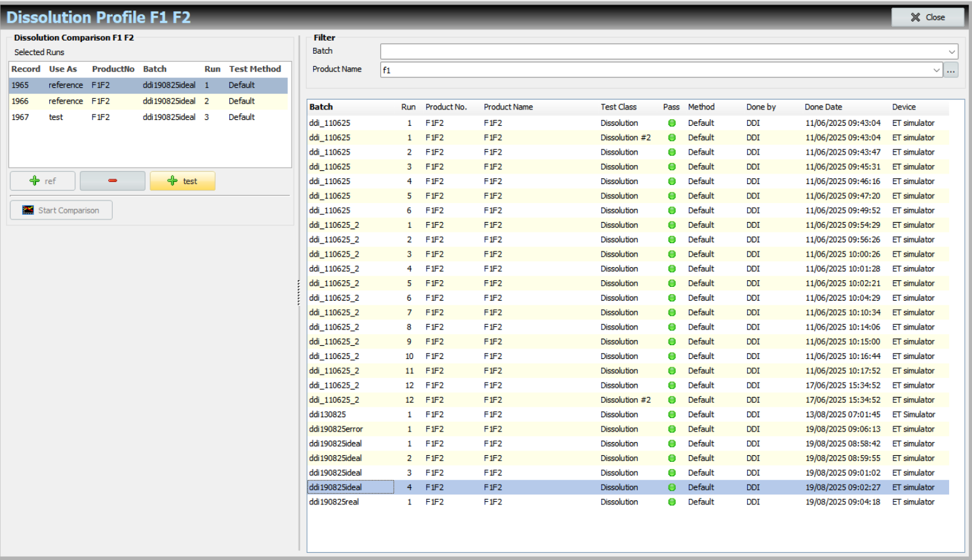
Task: Open the Product Name browse ellipsis button
Action: [951, 70]
